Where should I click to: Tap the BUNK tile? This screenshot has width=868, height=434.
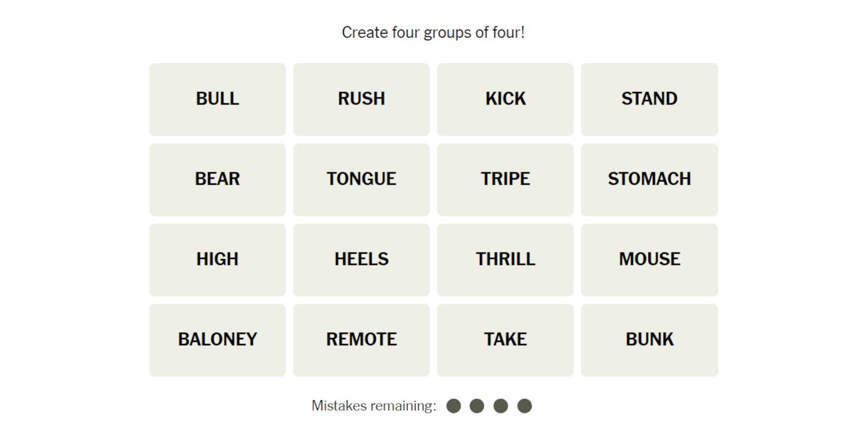pos(649,340)
